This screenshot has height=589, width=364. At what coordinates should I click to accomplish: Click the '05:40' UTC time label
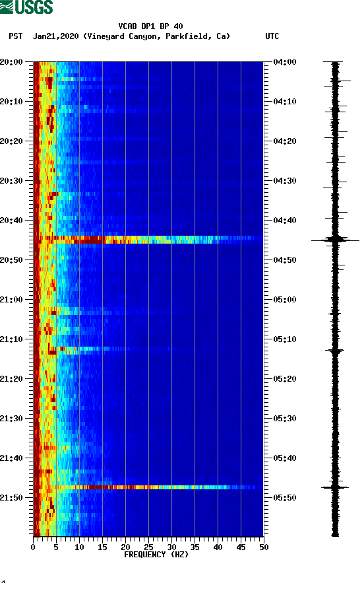click(285, 458)
